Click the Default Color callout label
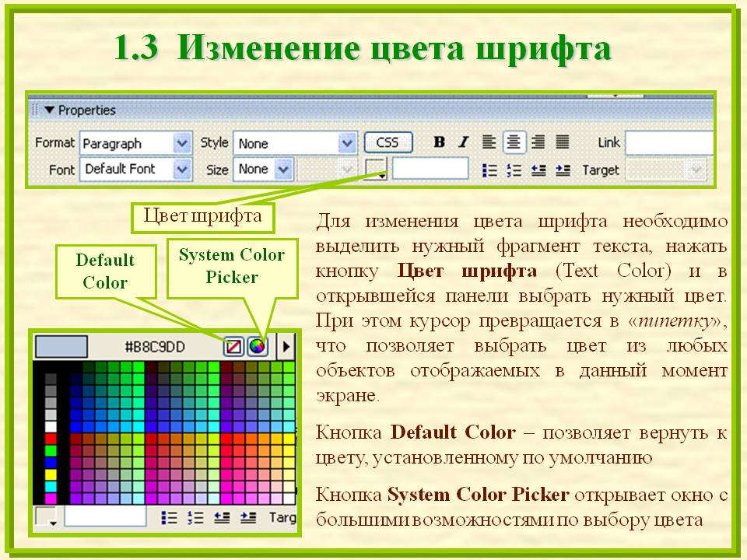 [105, 271]
